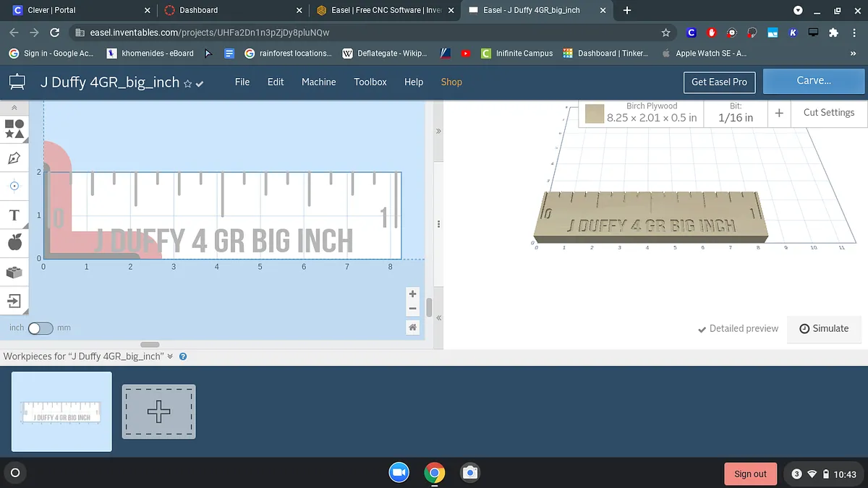Zoom in on the design canvas
868x488 pixels.
tap(412, 294)
